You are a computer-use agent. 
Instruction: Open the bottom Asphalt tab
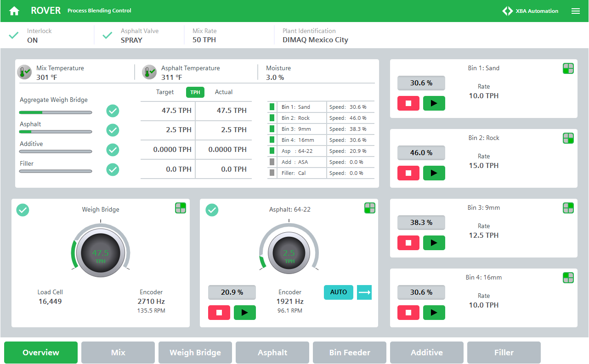click(x=272, y=353)
